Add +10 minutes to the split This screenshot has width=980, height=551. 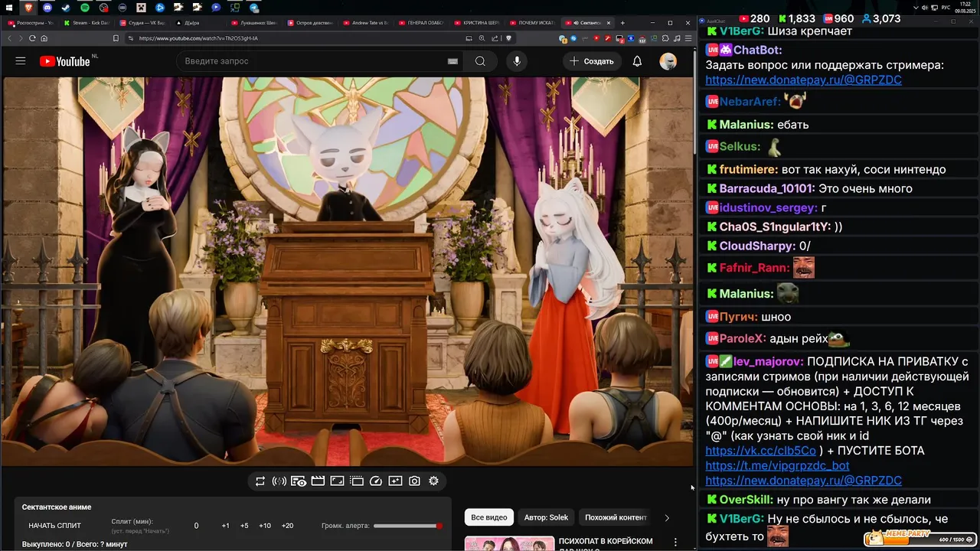(x=265, y=526)
